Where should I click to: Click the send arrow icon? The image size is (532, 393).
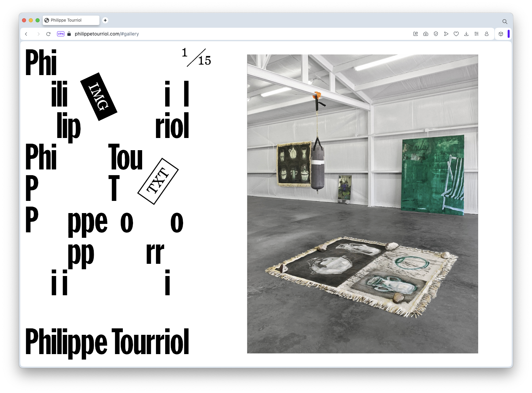[446, 34]
